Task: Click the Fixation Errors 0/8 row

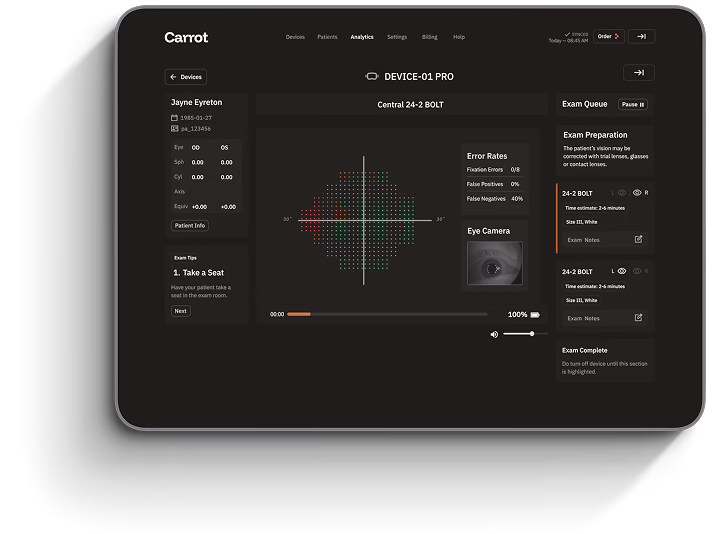Action: [x=493, y=169]
